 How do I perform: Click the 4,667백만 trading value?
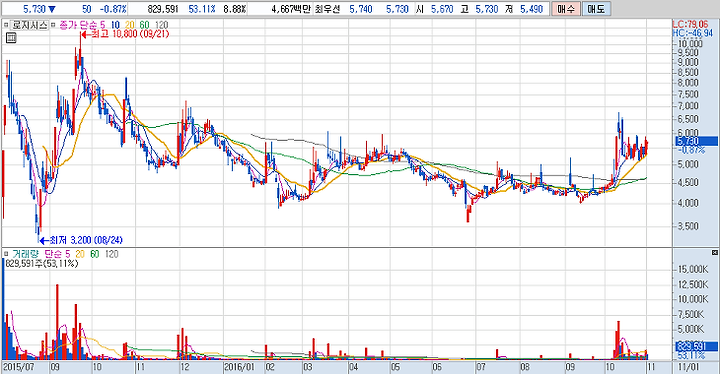(x=291, y=9)
